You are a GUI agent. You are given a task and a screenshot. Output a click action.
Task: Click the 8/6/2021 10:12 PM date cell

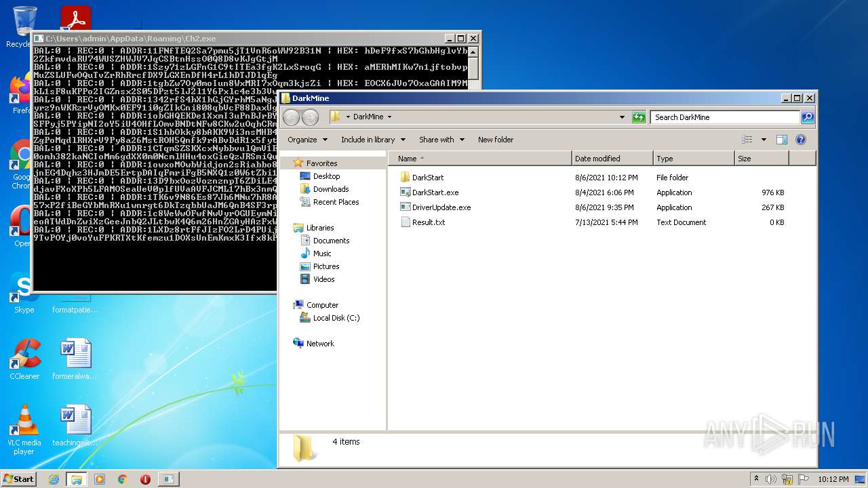click(606, 178)
